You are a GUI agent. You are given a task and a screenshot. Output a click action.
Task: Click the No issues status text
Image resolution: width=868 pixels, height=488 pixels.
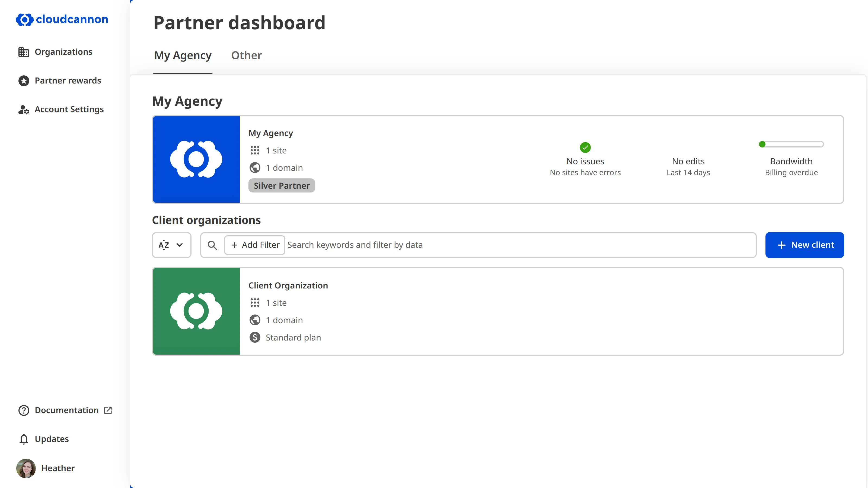pyautogui.click(x=585, y=161)
